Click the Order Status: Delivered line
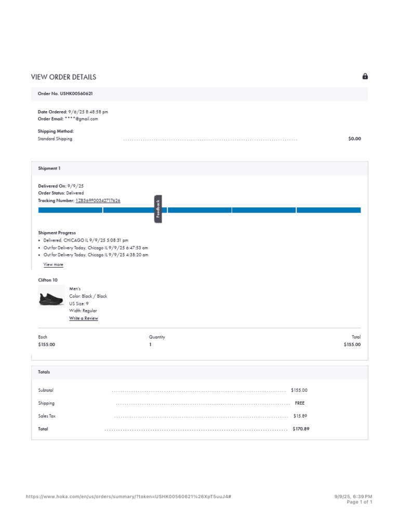 click(61, 193)
